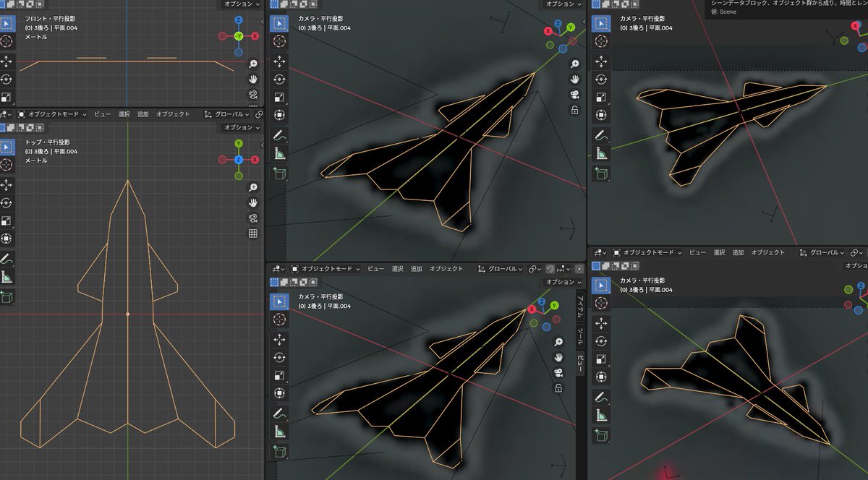Viewport: 868px width, 480px height.
Task: Select the Annotate tool in the Top view
Action: tap(7, 258)
